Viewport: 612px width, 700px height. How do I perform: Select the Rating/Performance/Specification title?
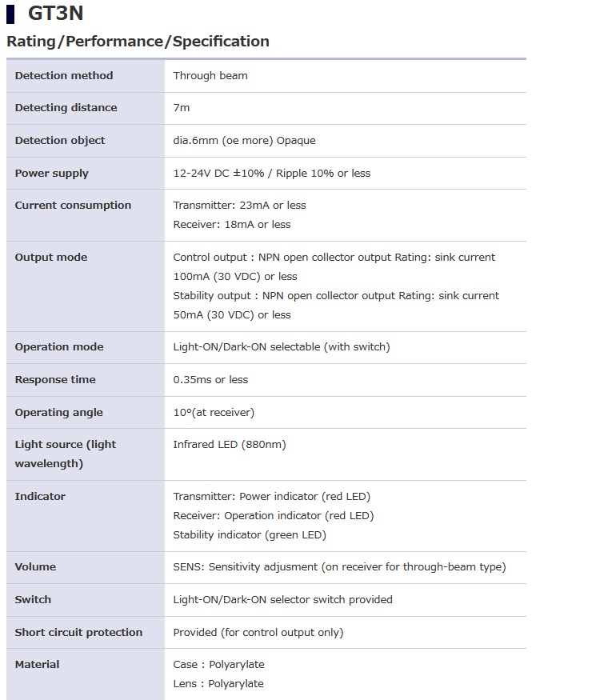(138, 42)
